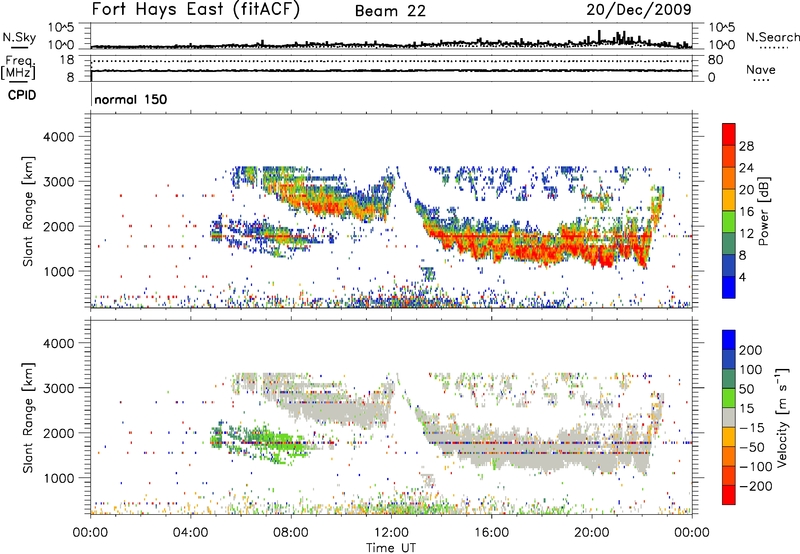Click the 'N.Search' legend label
The height and width of the screenshot is (554, 800).
click(x=772, y=37)
